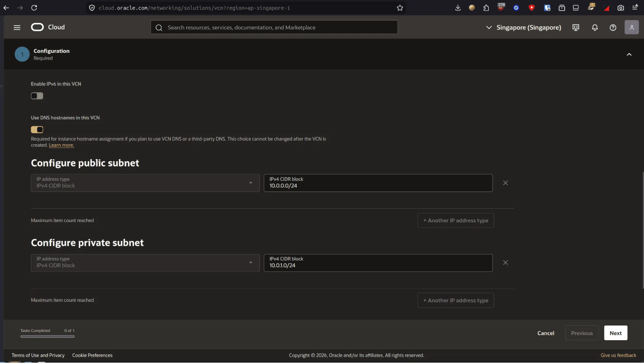Open the Singapore region selector dropdown
644x363 pixels.
tap(523, 28)
